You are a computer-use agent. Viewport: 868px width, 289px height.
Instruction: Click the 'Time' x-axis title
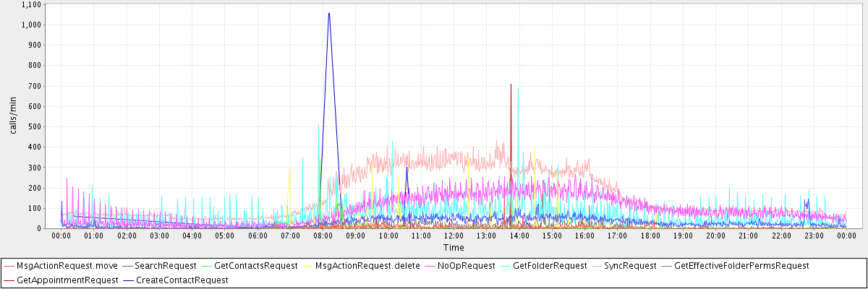click(454, 247)
